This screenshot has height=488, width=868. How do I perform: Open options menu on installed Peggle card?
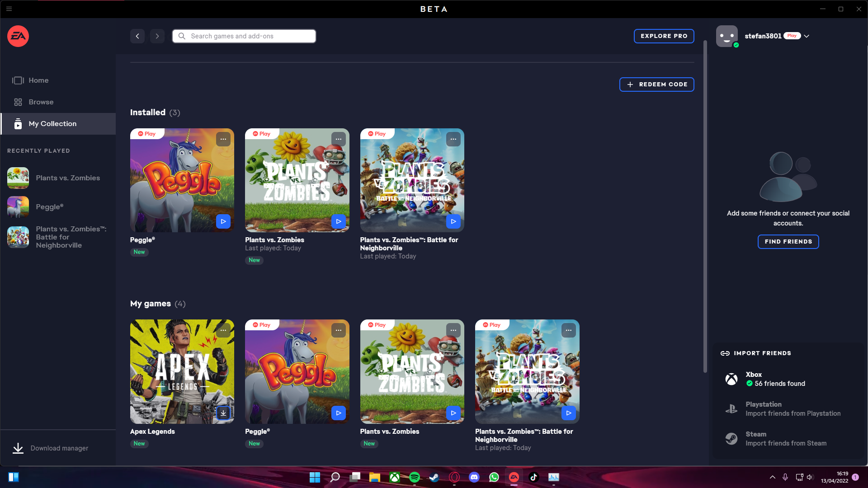223,139
